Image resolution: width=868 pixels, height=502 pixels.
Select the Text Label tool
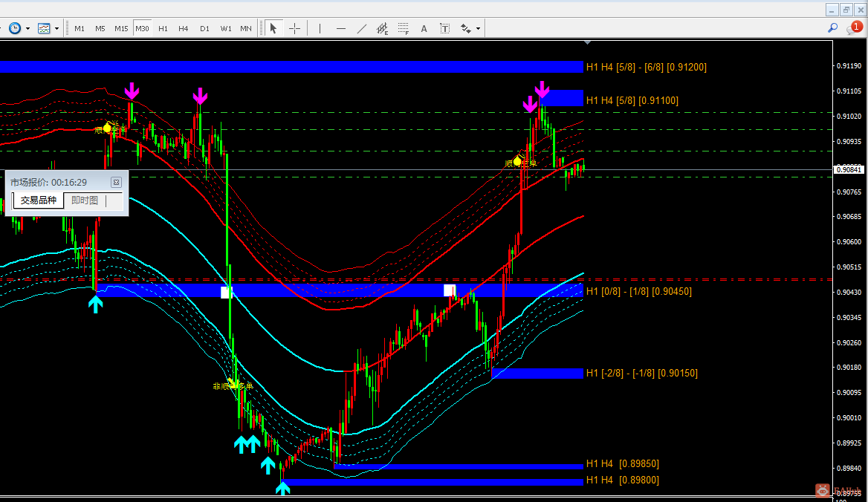[x=444, y=28]
